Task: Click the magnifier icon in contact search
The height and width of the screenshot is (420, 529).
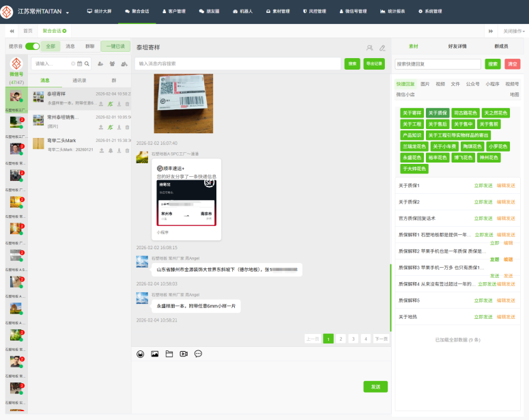Action: click(x=87, y=64)
